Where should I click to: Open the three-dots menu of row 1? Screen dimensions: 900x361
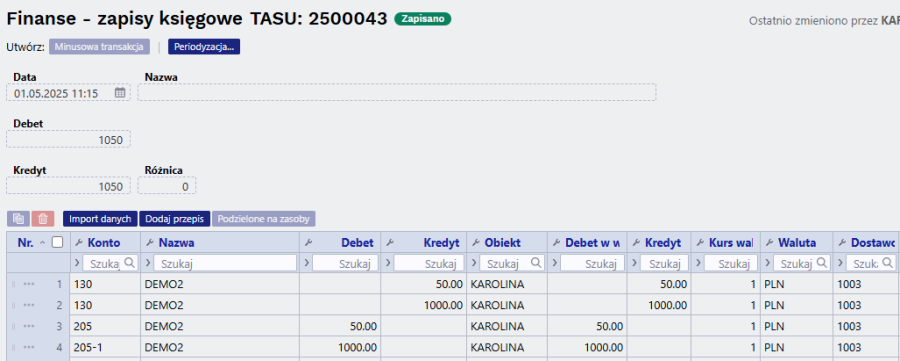[29, 284]
